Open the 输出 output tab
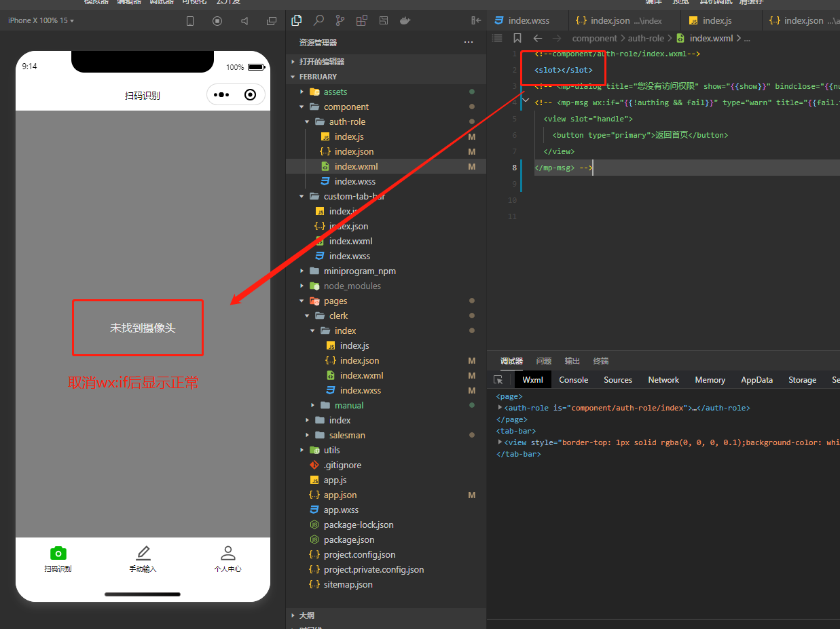The width and height of the screenshot is (840, 629). [x=572, y=361]
